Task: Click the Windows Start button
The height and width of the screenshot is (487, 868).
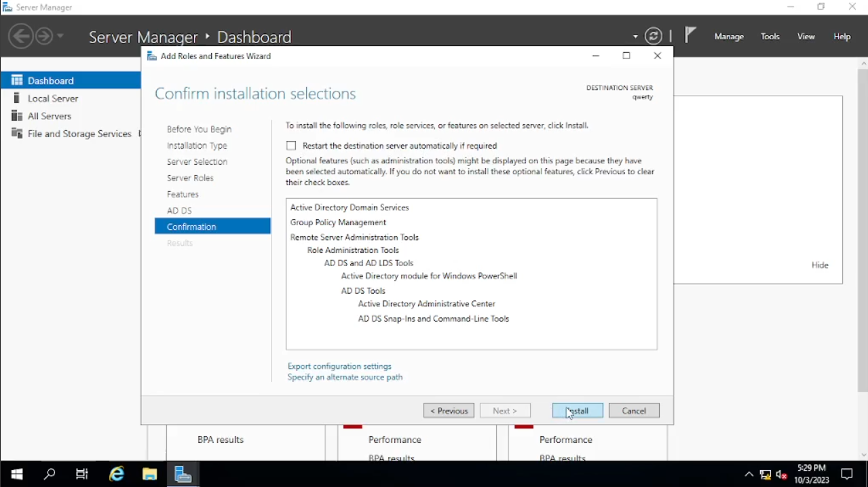Action: (17, 474)
